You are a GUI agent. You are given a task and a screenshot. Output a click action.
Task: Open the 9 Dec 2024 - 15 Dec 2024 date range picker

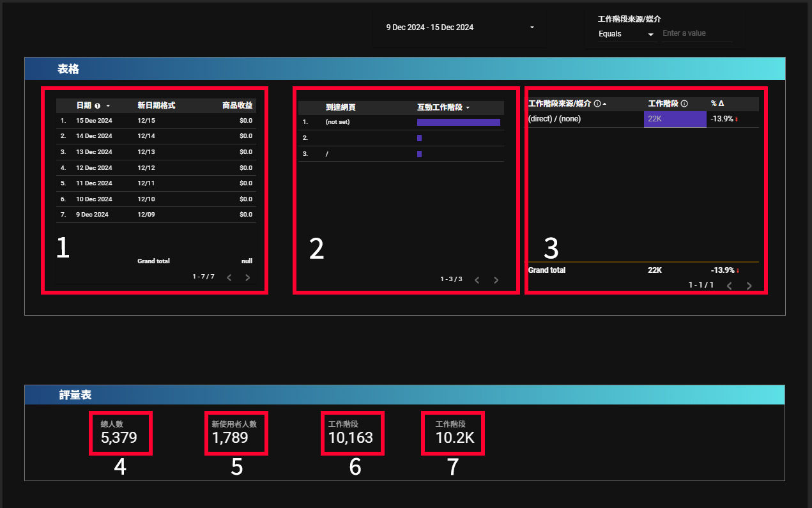[x=460, y=27]
